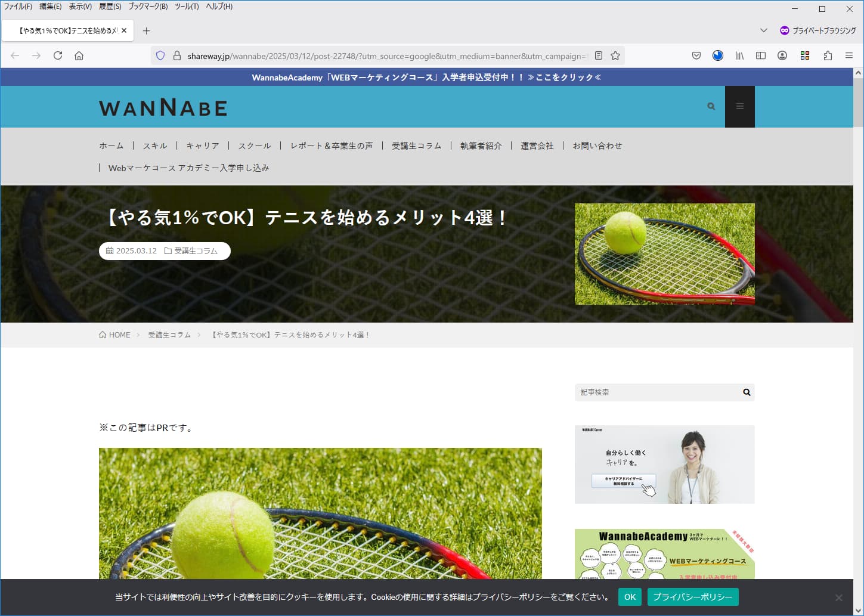Open 運営会社 navigation link
The height and width of the screenshot is (616, 864).
coord(537,146)
